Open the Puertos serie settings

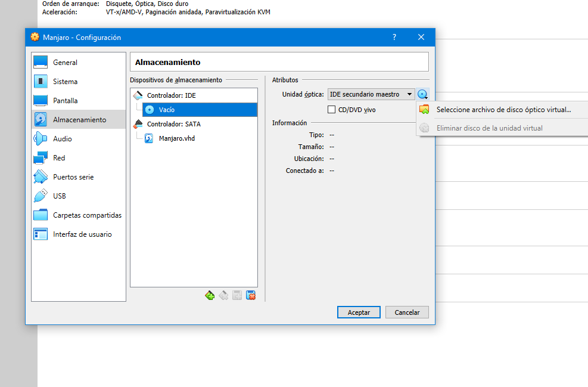pos(79,177)
